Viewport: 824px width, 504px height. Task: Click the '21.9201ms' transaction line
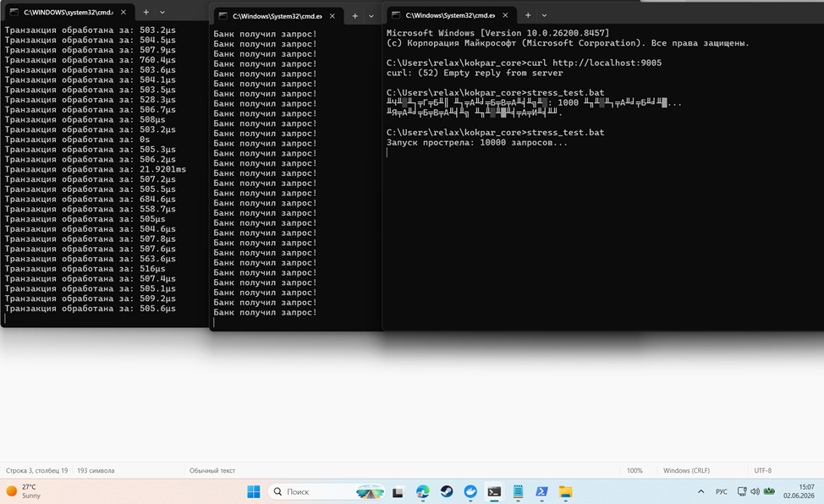(x=95, y=169)
